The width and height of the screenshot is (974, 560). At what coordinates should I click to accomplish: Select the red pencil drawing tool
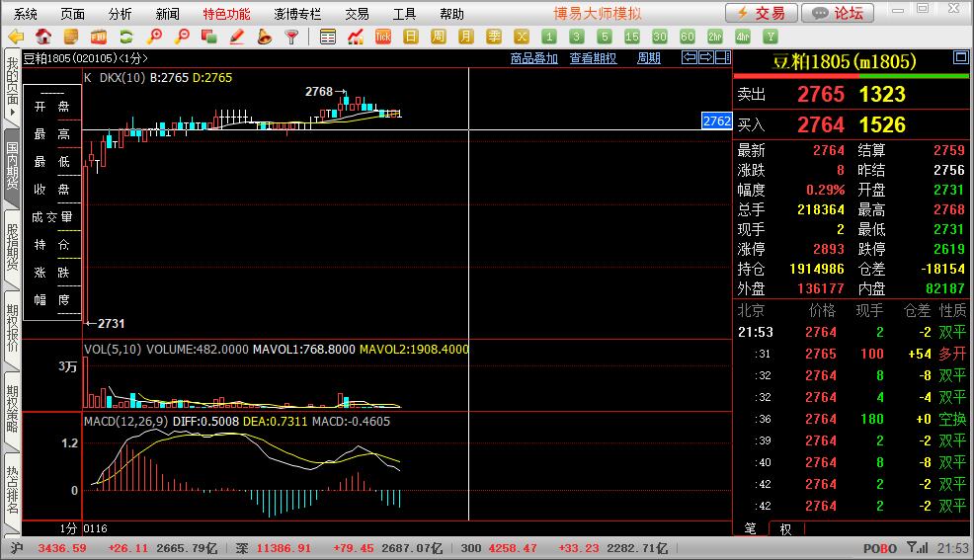(x=237, y=37)
